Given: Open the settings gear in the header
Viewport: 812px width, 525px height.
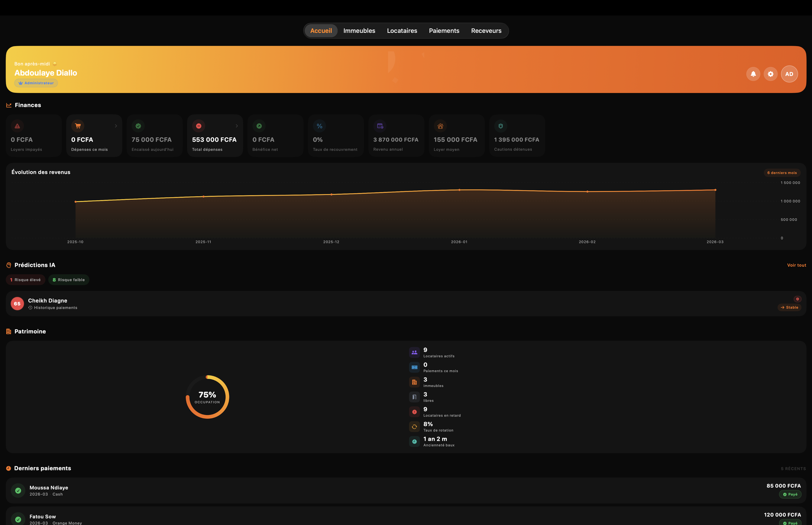Looking at the screenshot, I should point(770,74).
